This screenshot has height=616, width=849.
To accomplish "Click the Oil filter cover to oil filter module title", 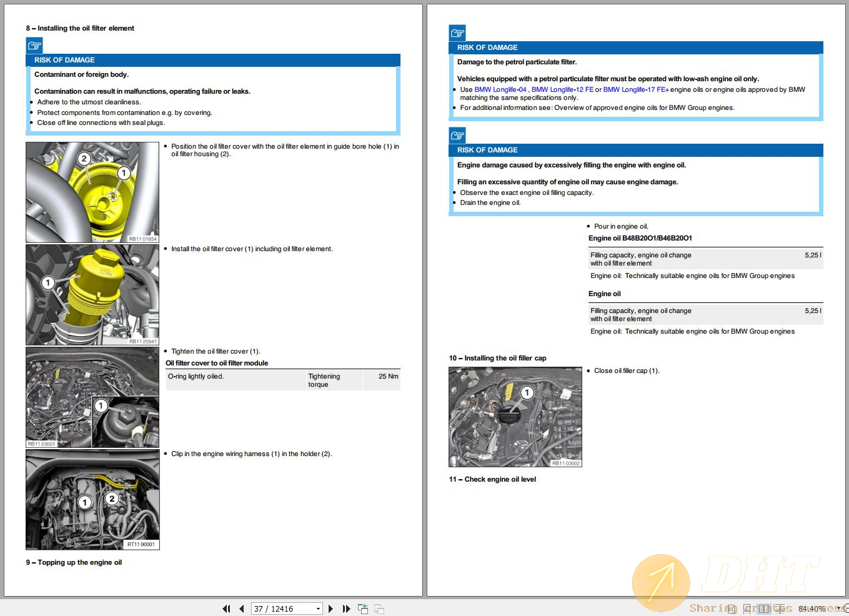I will click(x=217, y=363).
